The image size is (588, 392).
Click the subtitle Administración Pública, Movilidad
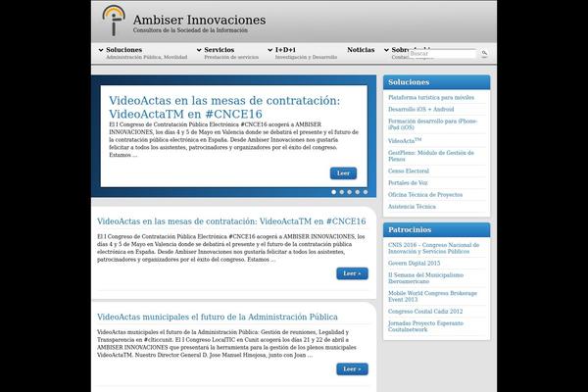[146, 57]
